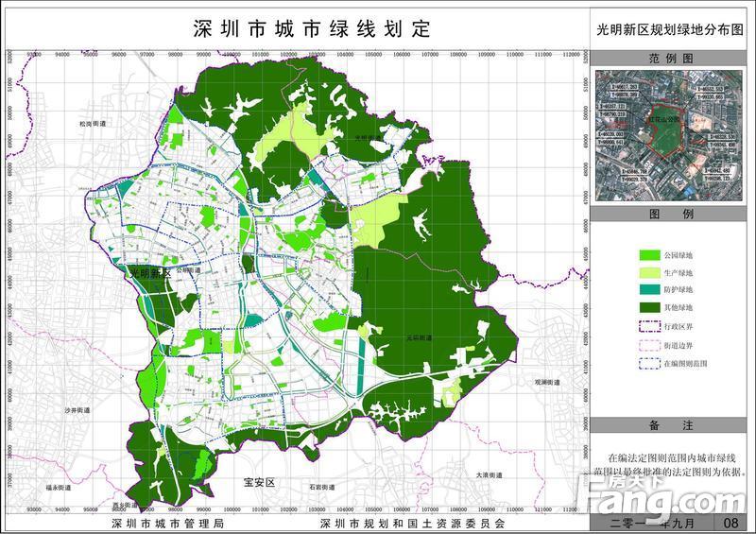Click the 光明新区 district label on map
756x534 pixels.
click(151, 273)
